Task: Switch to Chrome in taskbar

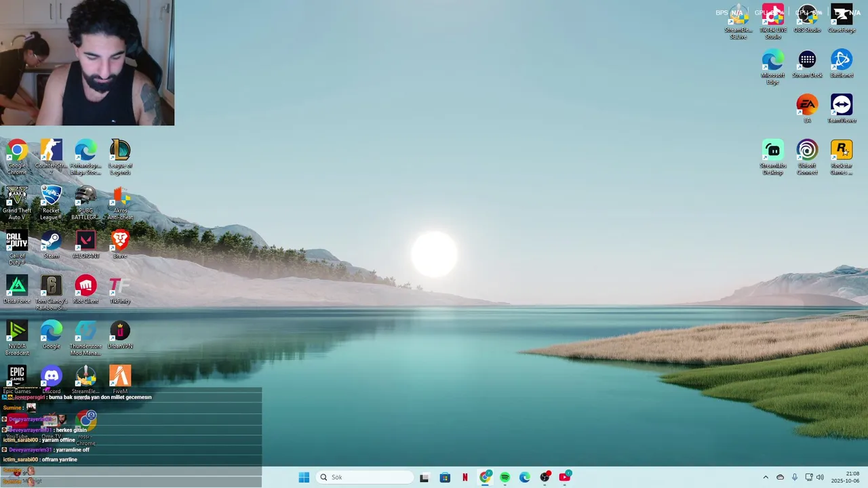Action: coord(485,477)
